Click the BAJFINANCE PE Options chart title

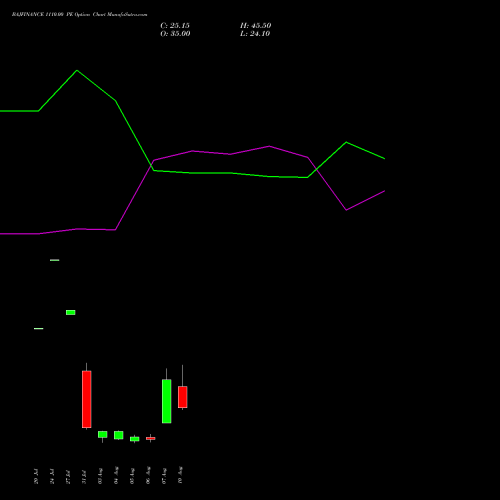(x=79, y=15)
